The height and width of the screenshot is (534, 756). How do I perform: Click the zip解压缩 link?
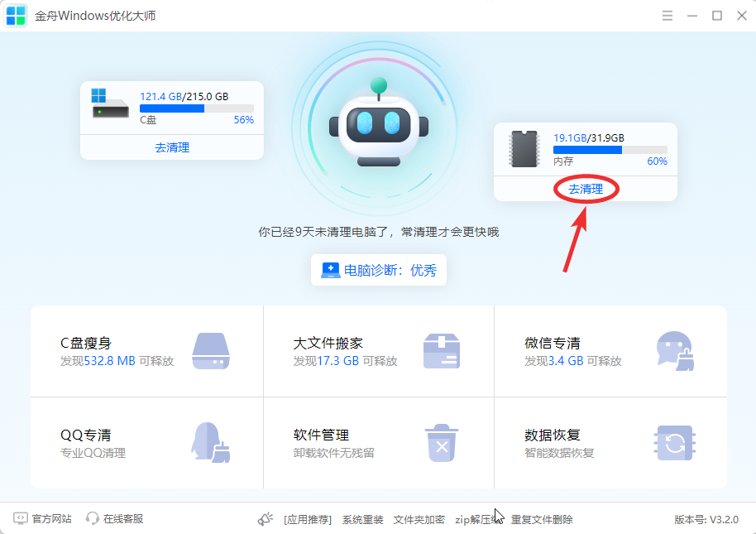point(477,520)
